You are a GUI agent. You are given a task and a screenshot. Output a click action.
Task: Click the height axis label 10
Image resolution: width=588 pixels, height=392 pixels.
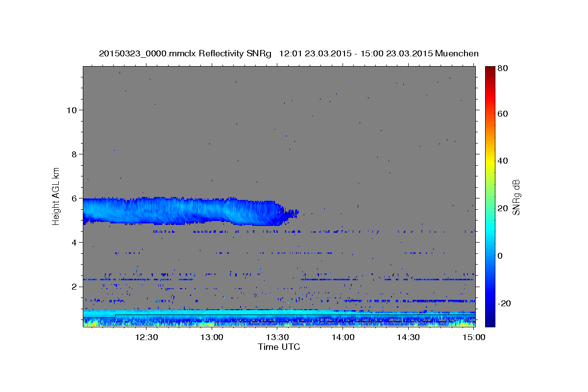[72, 110]
